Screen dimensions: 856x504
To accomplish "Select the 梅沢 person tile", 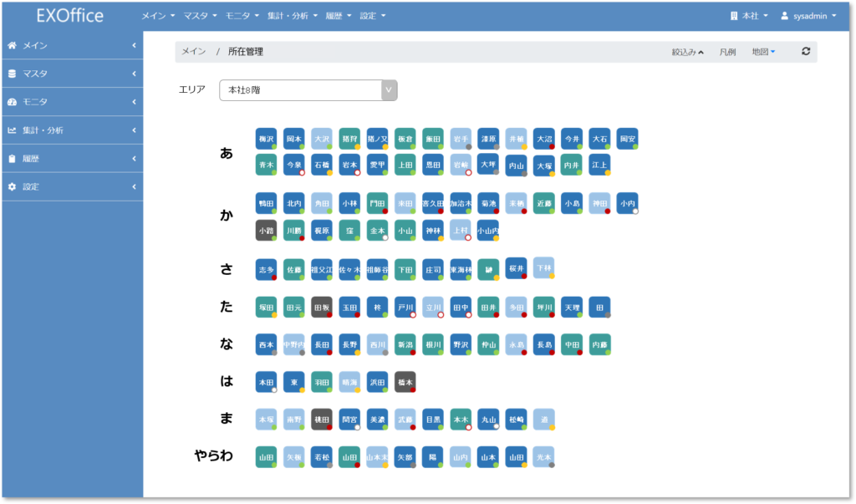I will pos(266,138).
